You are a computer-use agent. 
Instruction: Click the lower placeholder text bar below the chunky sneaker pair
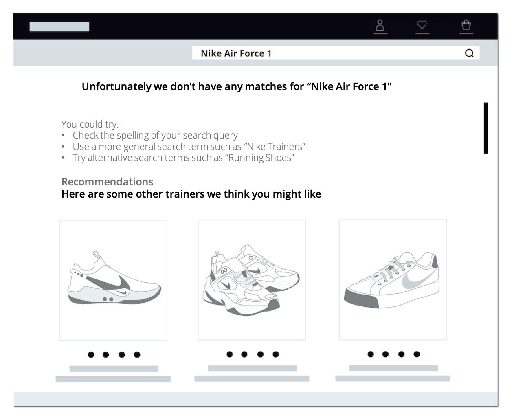coord(252,379)
